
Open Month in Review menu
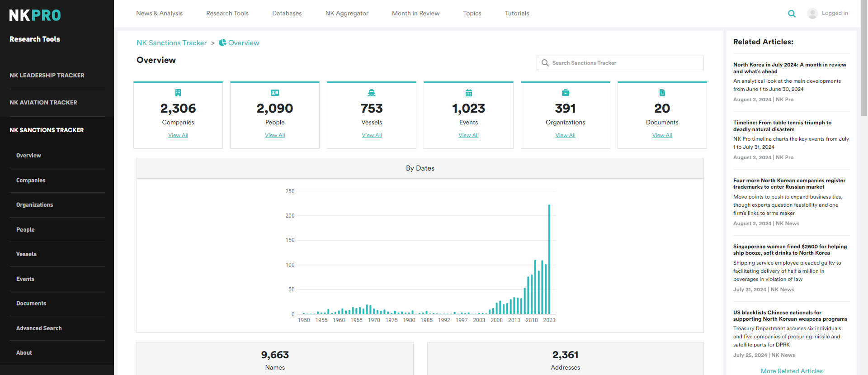pos(416,13)
